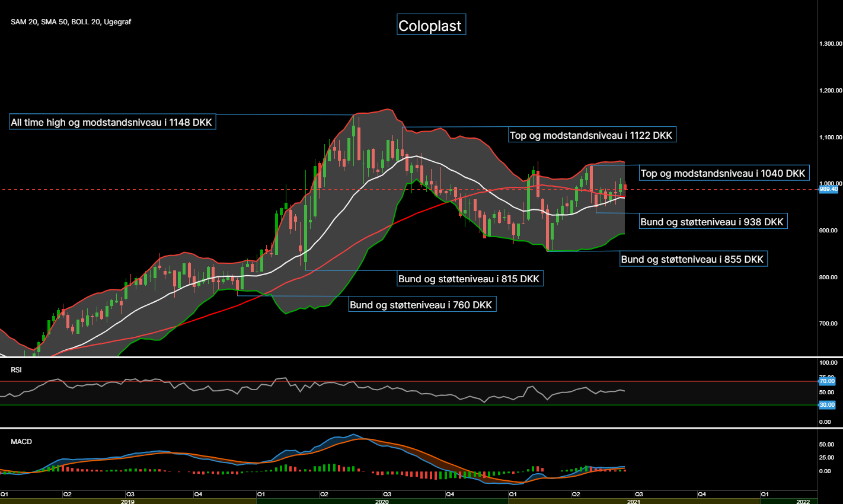The width and height of the screenshot is (843, 504).
Task: Click the 2020 year label on time axis
Action: pos(382,502)
